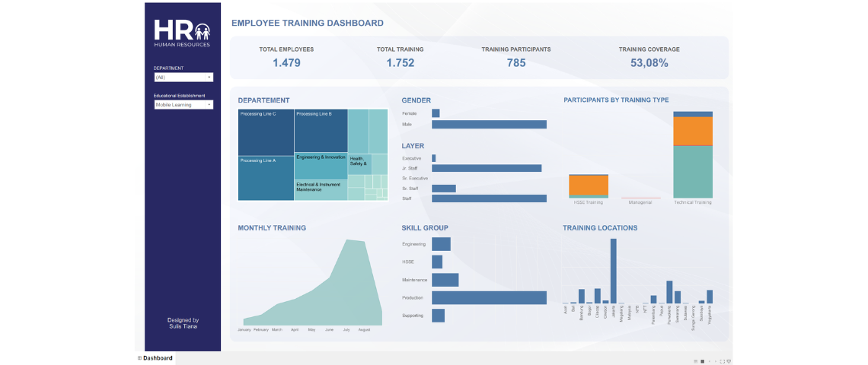Screen dimensions: 868x365
Task: Select the HSSE Training stacked bar
Action: 589,186
